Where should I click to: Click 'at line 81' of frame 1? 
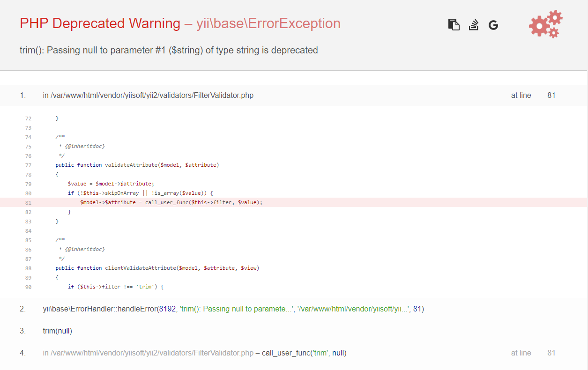tap(533, 96)
